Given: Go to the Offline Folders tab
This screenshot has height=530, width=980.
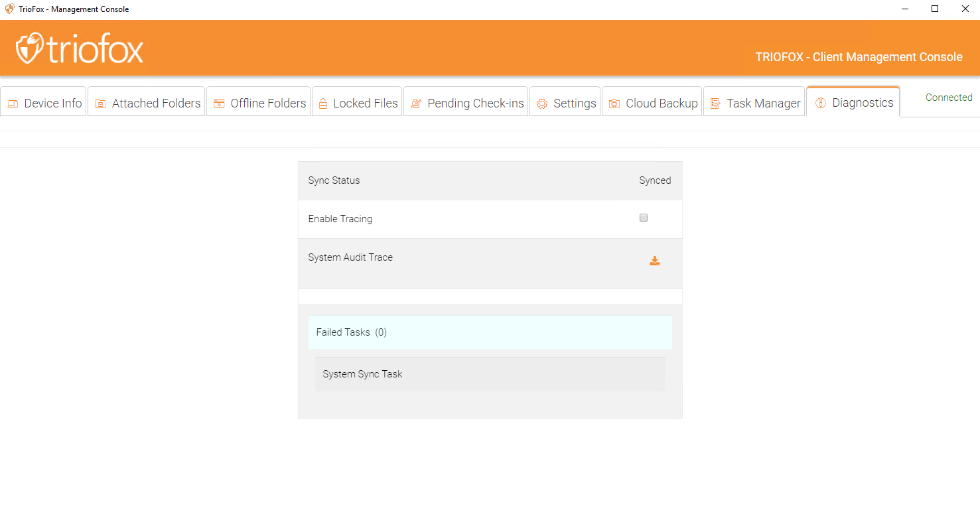Looking at the screenshot, I should click(x=259, y=103).
